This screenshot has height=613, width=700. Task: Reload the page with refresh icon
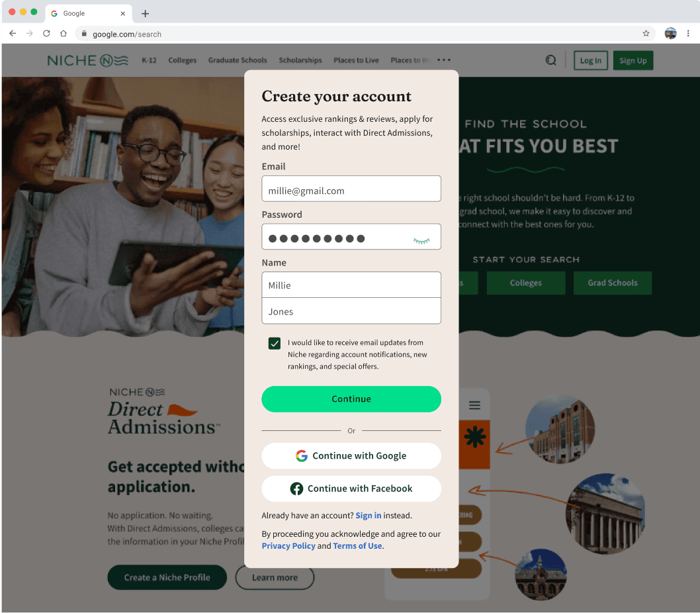click(x=46, y=34)
